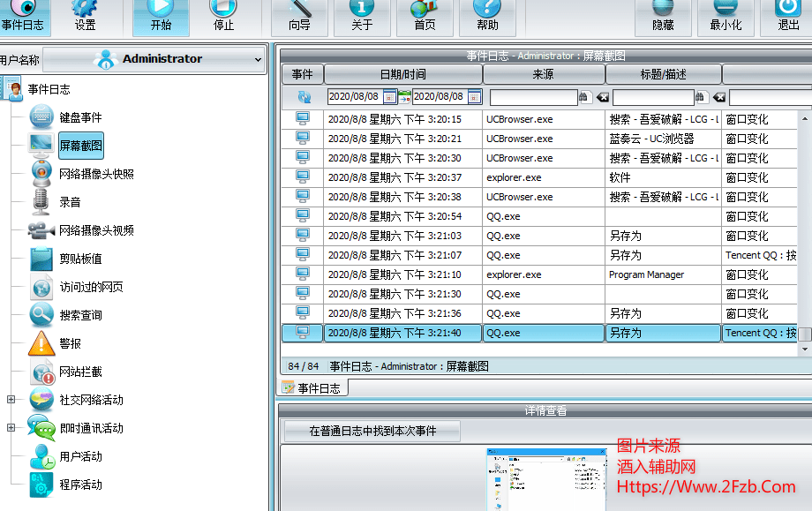Click the screenshot preview thumbnail
812x511 pixels.
click(545, 479)
